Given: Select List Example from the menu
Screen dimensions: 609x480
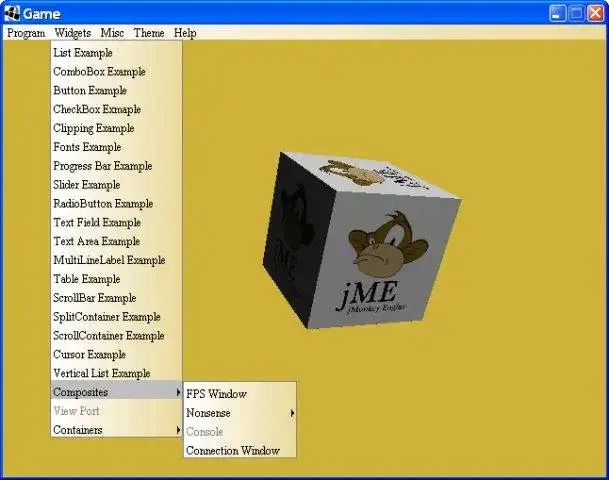Looking at the screenshot, I should click(x=116, y=53).
